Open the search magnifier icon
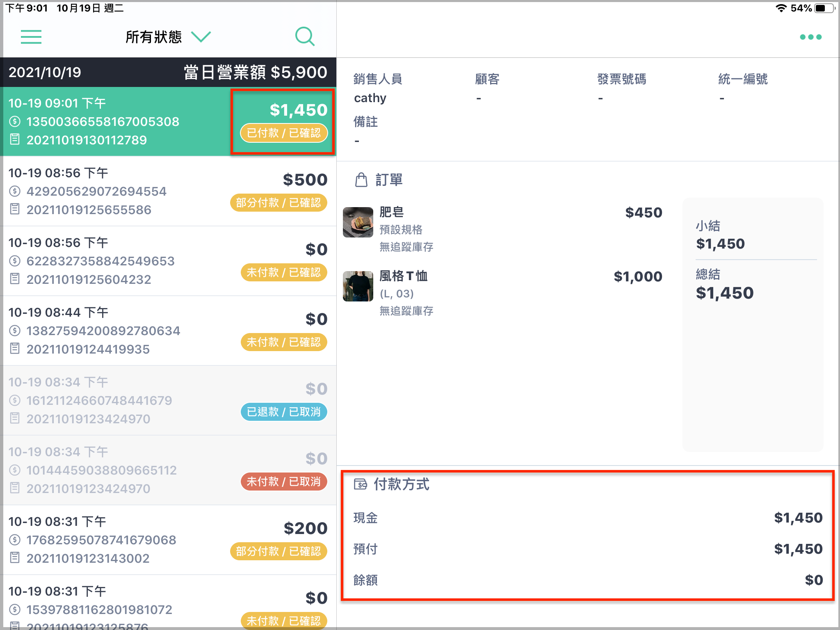The width and height of the screenshot is (840, 630). (305, 37)
